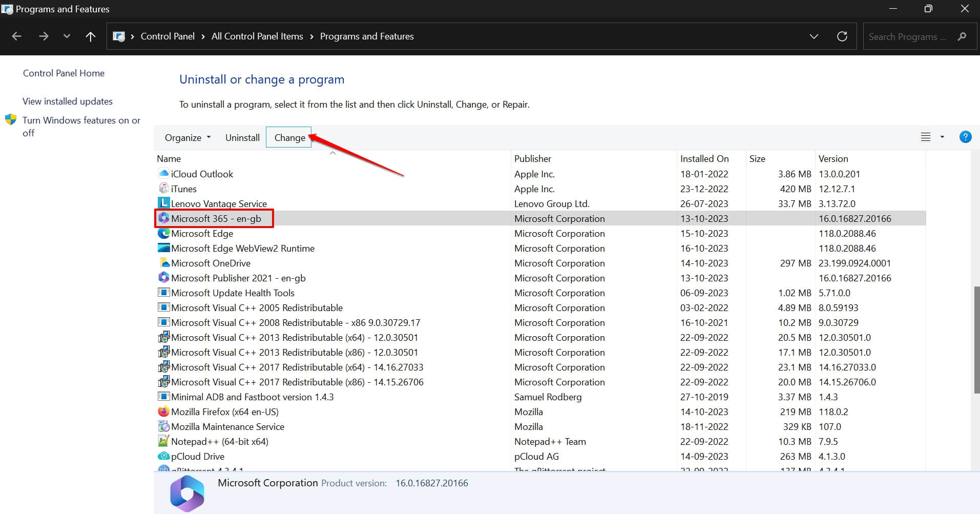Open the view options dropdown arrow
Viewport: 980px width, 514px height.
coord(942,137)
